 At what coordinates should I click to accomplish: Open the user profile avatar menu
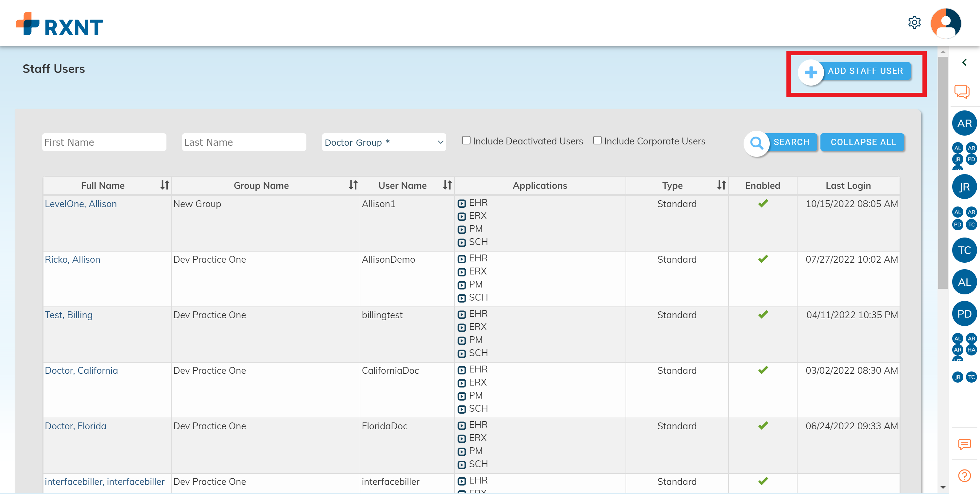pyautogui.click(x=946, y=23)
